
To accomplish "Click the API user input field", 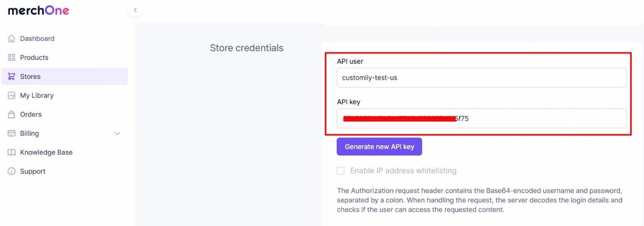I will [482, 78].
